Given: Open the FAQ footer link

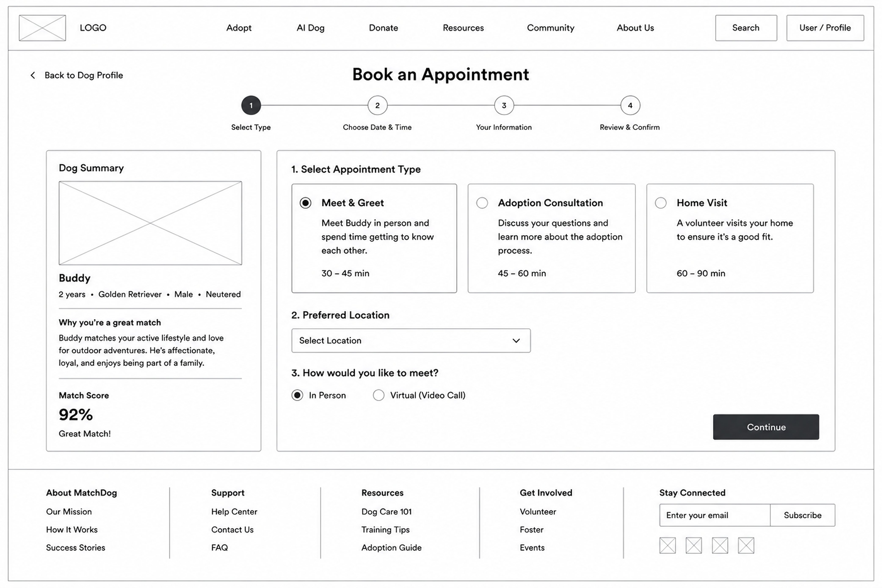Looking at the screenshot, I should (x=220, y=548).
